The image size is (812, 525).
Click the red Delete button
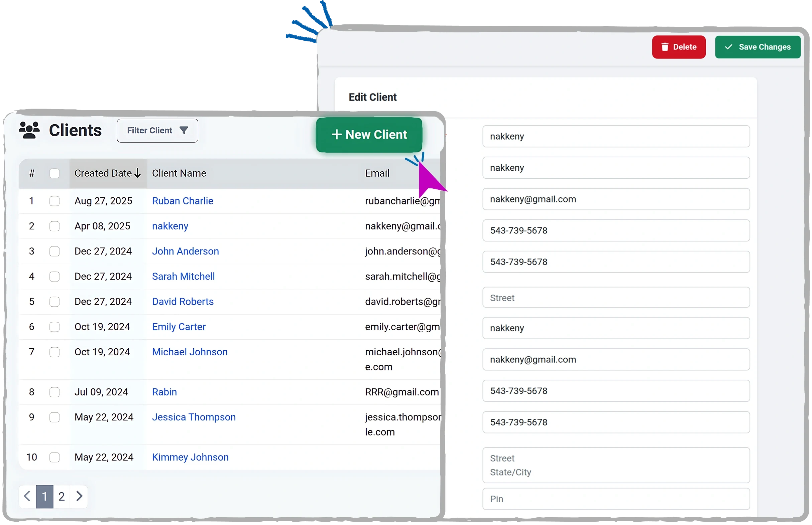[x=679, y=47]
